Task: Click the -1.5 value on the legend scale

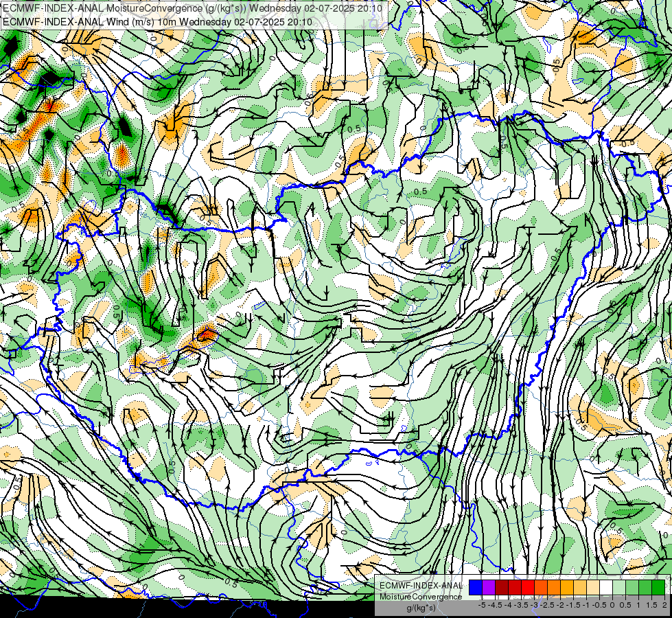Action: (573, 605)
